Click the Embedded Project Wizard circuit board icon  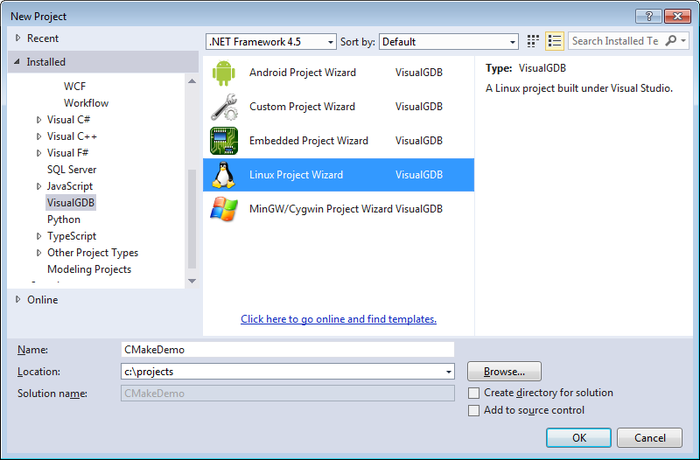tap(224, 141)
